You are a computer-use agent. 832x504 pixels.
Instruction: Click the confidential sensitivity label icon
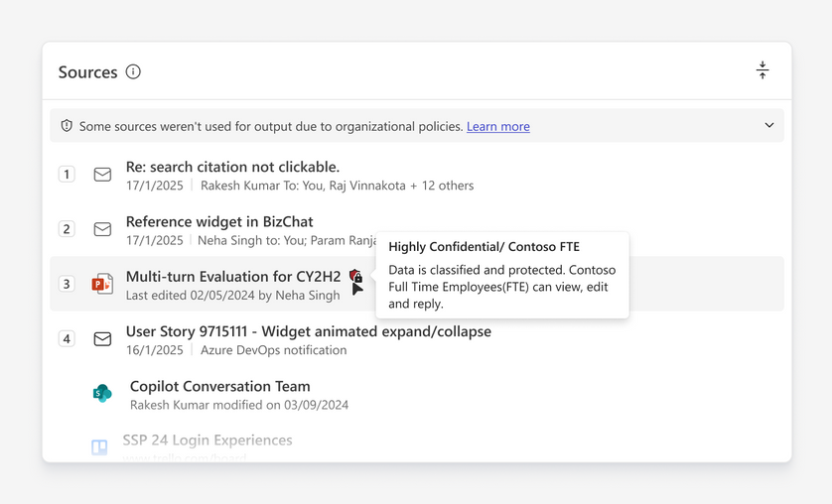(355, 277)
